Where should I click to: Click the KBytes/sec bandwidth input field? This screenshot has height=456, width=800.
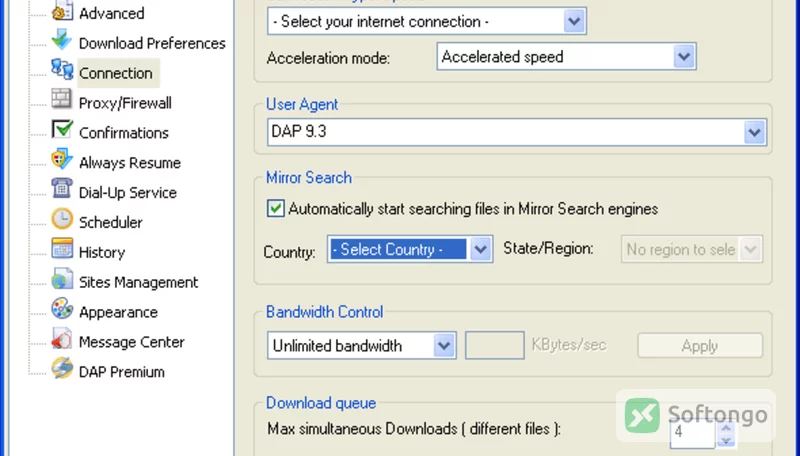coord(494,345)
